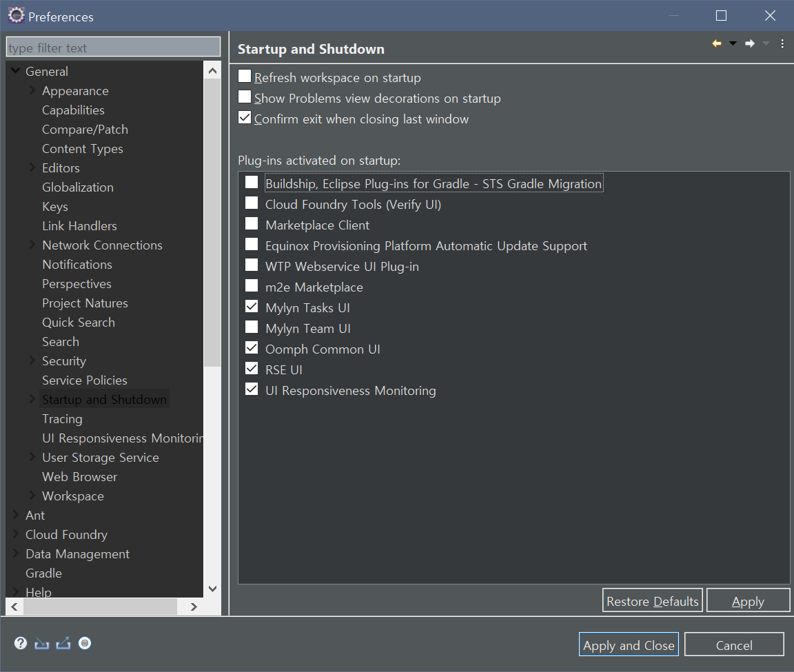Viewport: 794px width, 672px height.
Task: Check the Mylyn Team UI plug-in
Action: point(252,327)
